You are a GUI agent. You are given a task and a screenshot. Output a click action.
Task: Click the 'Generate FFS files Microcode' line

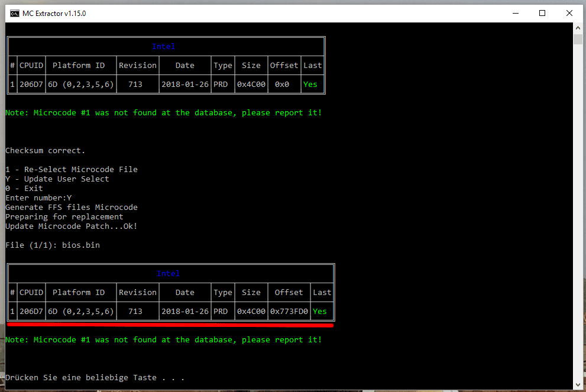72,208
